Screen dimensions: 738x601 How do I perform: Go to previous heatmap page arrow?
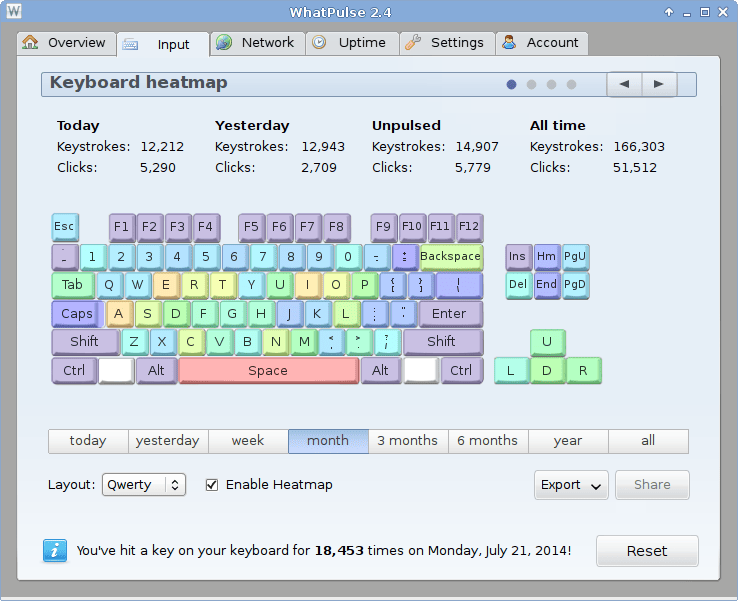624,84
